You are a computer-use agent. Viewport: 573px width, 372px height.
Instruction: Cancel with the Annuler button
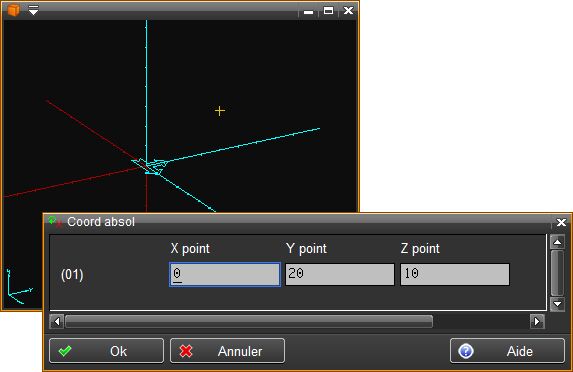(227, 351)
